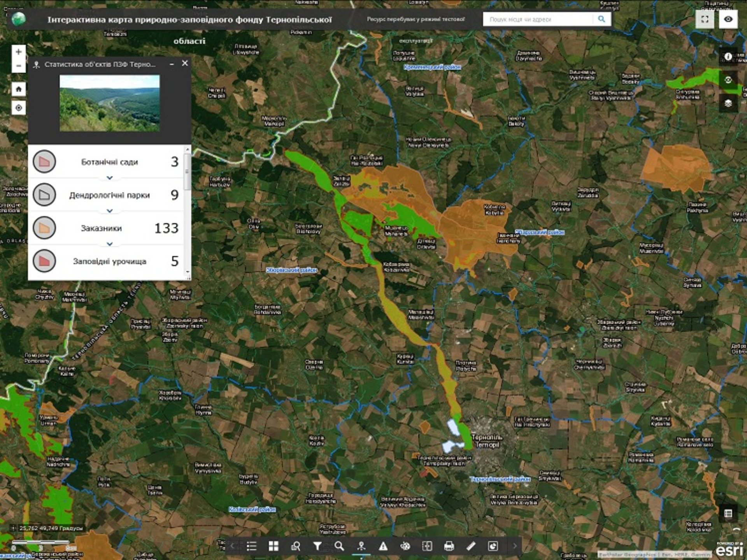Select the Заповідні урочища row
Viewport: 747px width, 560px height.
coord(106,261)
